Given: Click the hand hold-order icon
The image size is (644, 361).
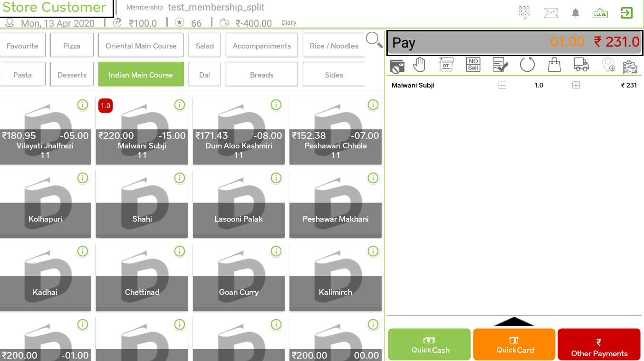Looking at the screenshot, I should pos(419,65).
